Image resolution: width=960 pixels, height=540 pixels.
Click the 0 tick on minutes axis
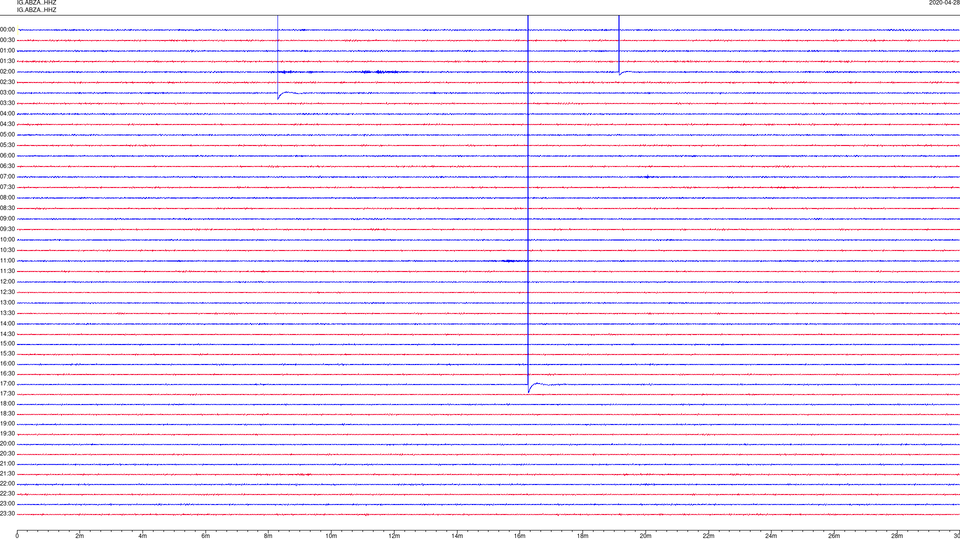tap(17, 536)
